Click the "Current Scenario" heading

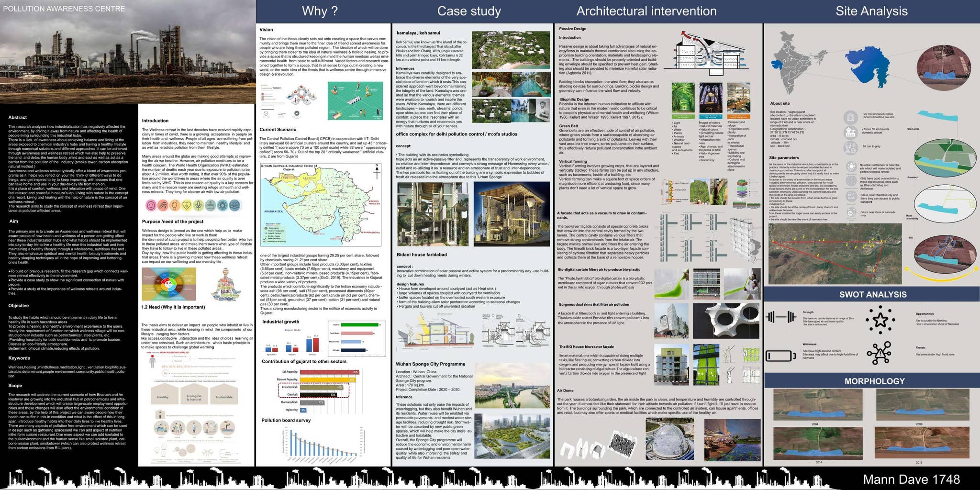pyautogui.click(x=278, y=130)
